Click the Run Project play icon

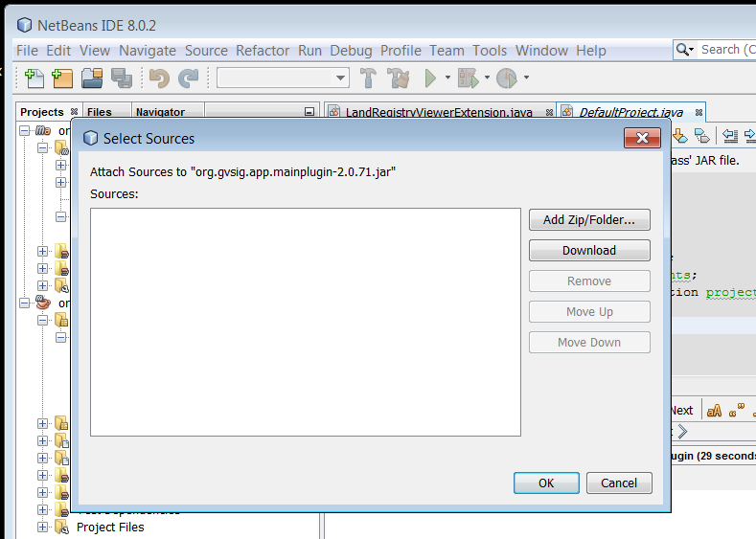coord(430,79)
